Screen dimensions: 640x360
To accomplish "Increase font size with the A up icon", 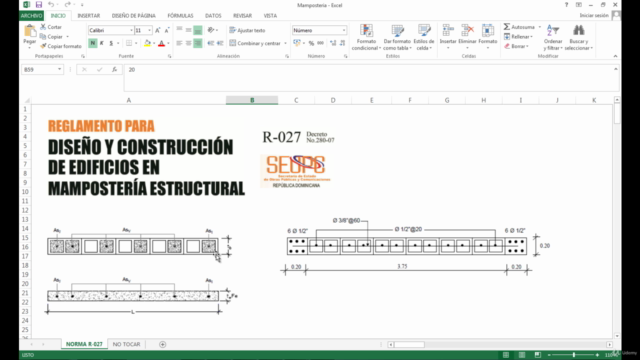I will pyautogui.click(x=158, y=31).
